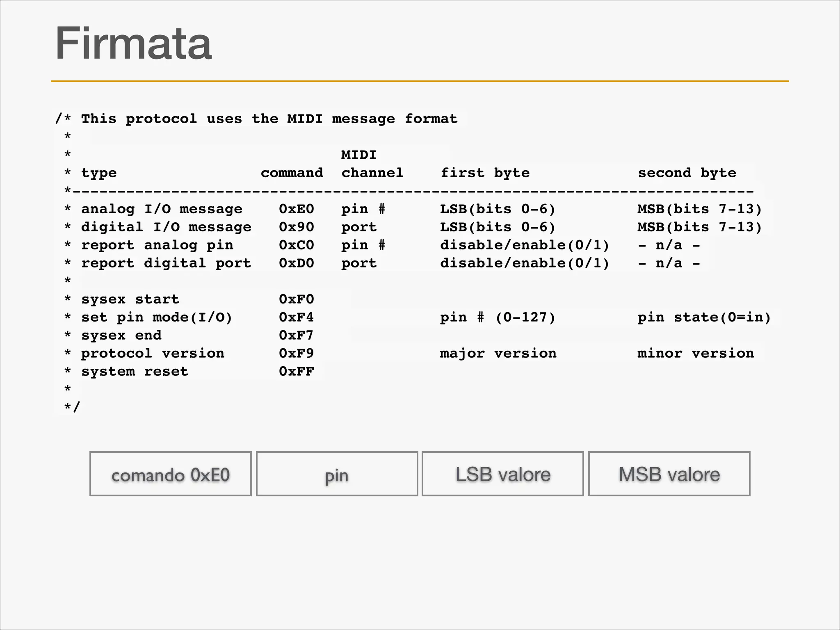Click 'MSB(bits 7-13)' in analog I/O row
This screenshot has width=840, height=630.
(x=700, y=209)
